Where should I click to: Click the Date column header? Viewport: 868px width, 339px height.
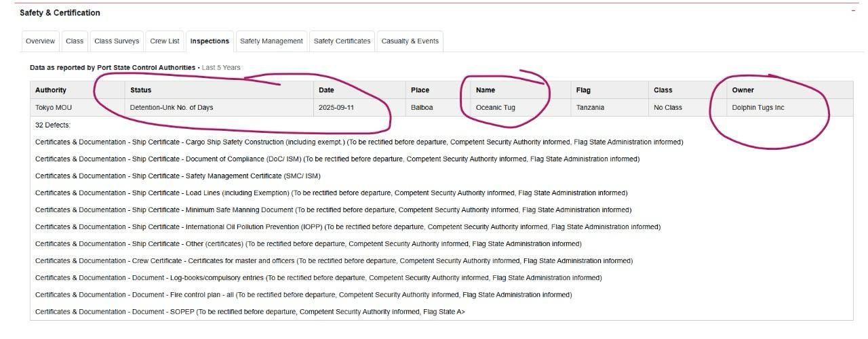pos(326,90)
